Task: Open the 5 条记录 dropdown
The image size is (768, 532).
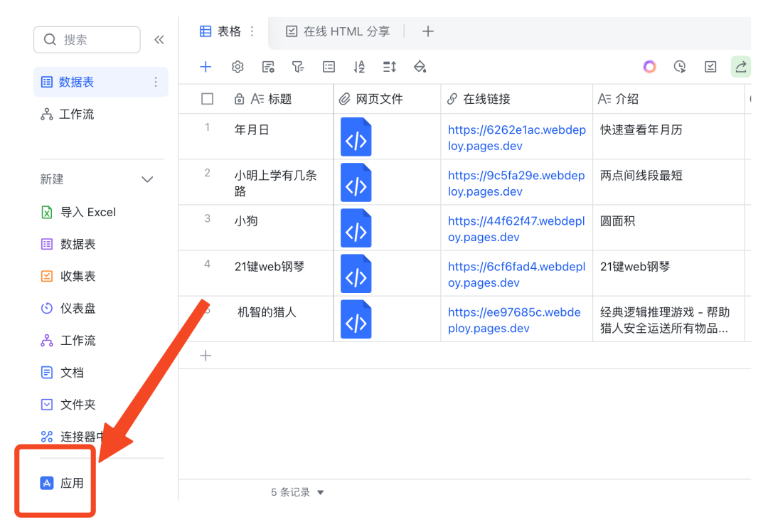Action: tap(297, 491)
